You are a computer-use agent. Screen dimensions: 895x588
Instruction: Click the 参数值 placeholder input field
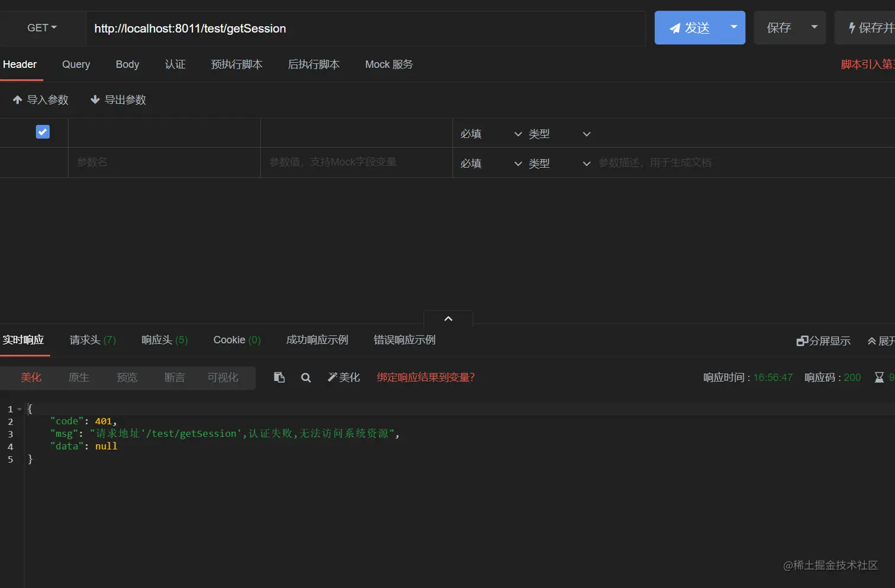(x=356, y=162)
